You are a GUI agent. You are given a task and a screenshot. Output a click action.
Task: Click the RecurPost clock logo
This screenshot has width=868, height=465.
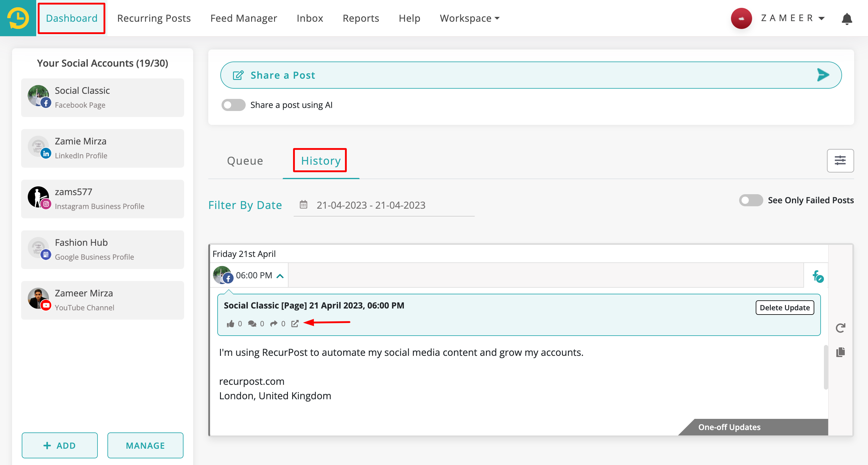[18, 18]
